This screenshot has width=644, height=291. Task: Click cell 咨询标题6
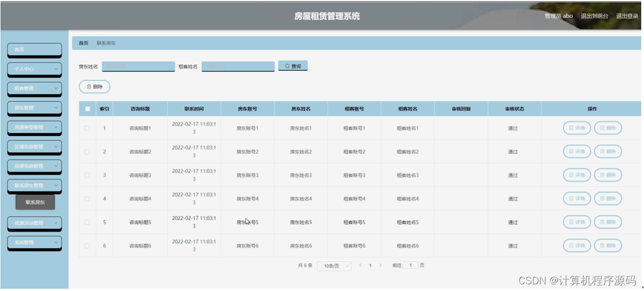[x=140, y=246]
